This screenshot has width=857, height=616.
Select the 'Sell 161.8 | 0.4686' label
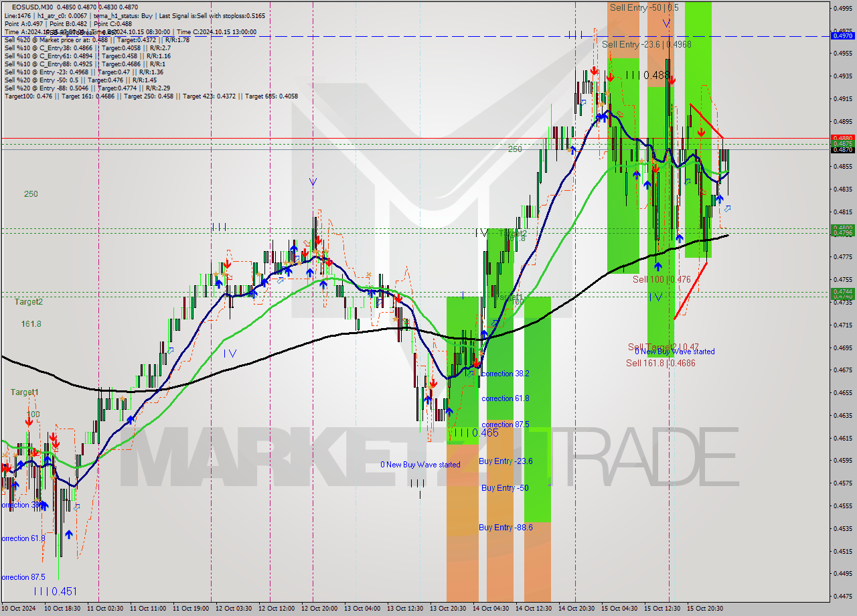point(660,363)
